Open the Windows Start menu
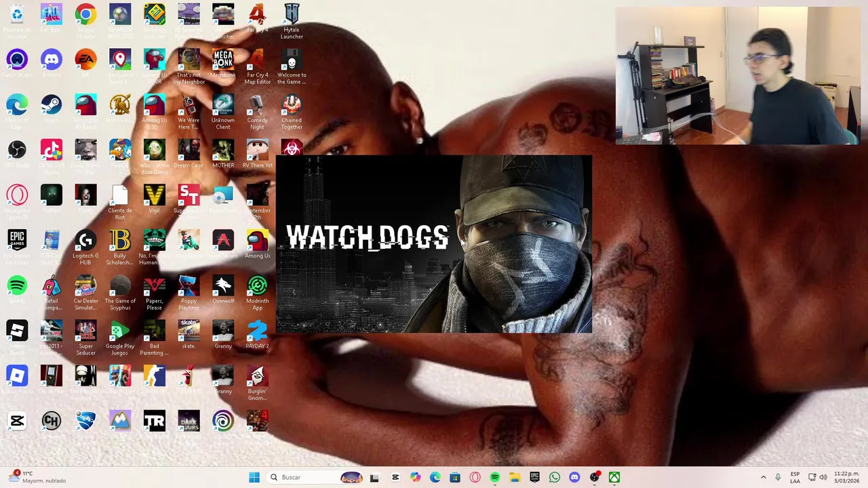Screen dimensions: 868x488 click(254, 477)
